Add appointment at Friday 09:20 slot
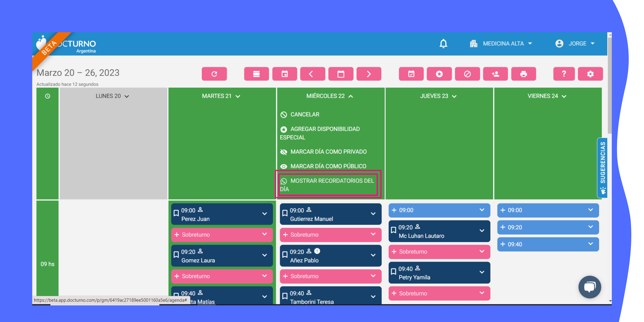 (548, 227)
